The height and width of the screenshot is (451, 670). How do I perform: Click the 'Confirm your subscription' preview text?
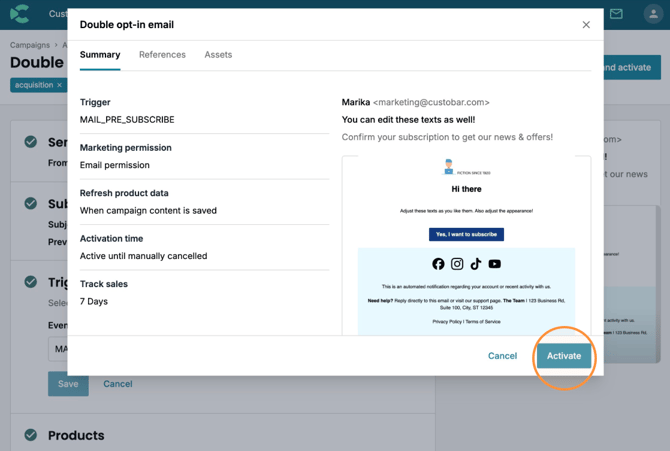click(x=447, y=137)
